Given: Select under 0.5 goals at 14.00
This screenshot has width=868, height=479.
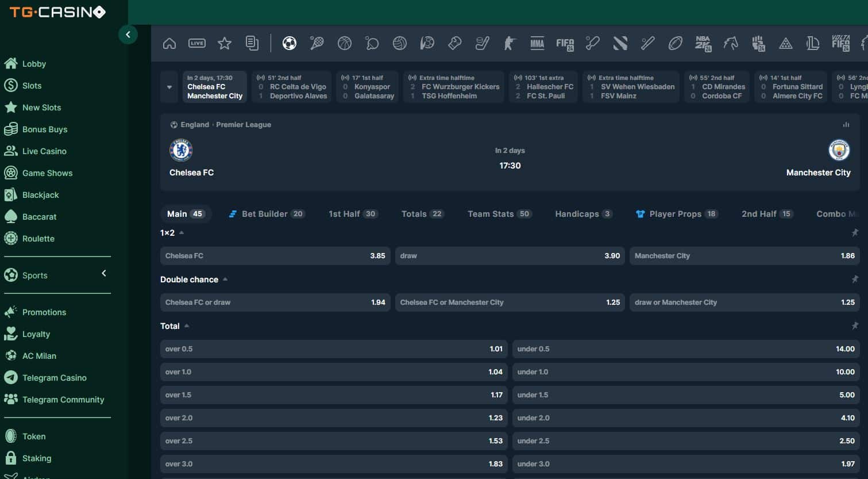Looking at the screenshot, I should click(x=686, y=349).
